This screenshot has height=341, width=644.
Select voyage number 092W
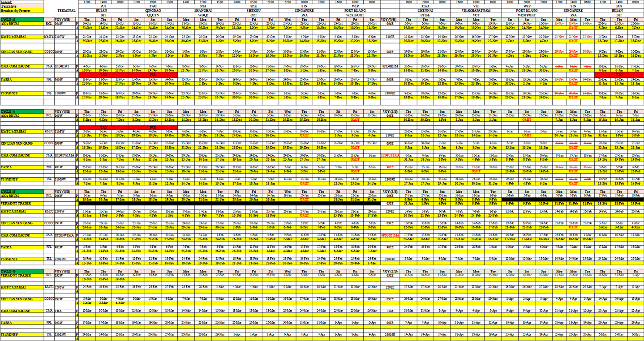[64, 299]
